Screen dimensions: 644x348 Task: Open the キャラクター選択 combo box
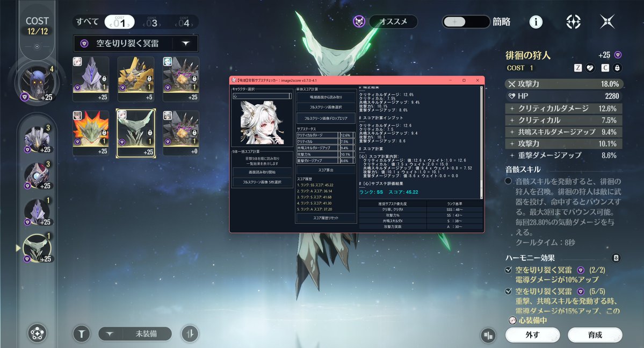click(262, 96)
